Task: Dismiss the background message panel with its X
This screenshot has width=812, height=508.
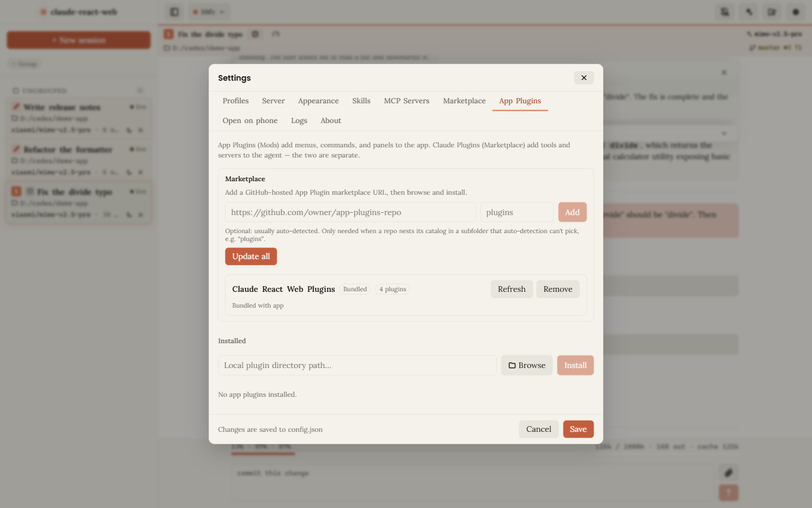Action: pyautogui.click(x=724, y=72)
